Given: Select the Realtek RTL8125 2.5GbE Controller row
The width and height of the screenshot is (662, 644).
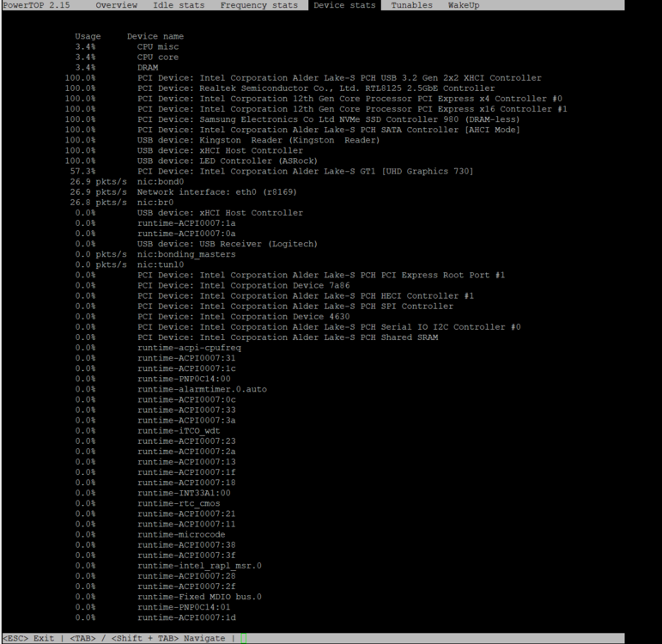Looking at the screenshot, I should pos(280,88).
